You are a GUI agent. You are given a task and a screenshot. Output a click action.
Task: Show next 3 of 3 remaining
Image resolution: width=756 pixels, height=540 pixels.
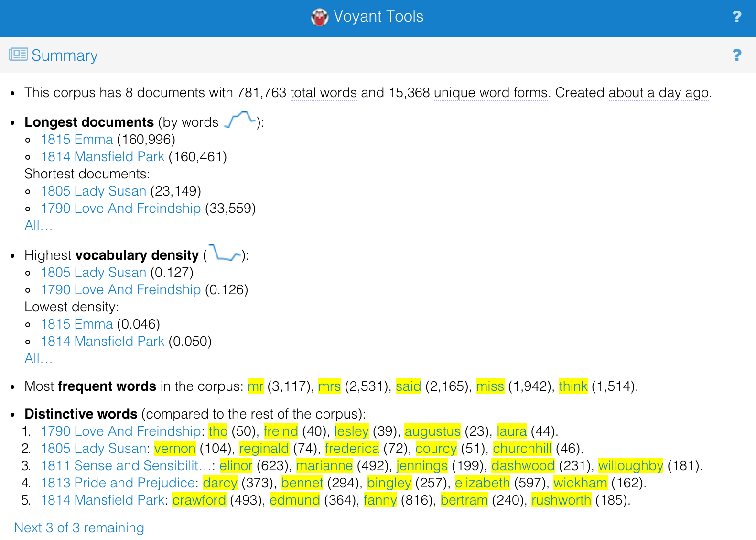coord(79,528)
